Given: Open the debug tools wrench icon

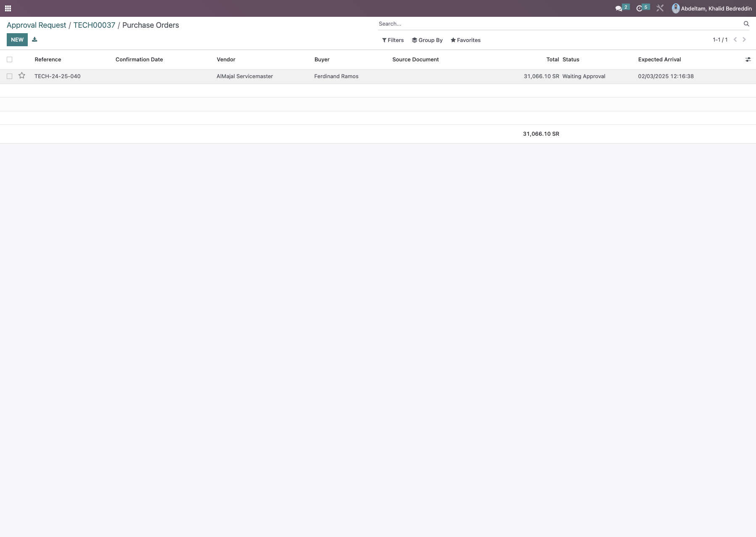Looking at the screenshot, I should [660, 8].
